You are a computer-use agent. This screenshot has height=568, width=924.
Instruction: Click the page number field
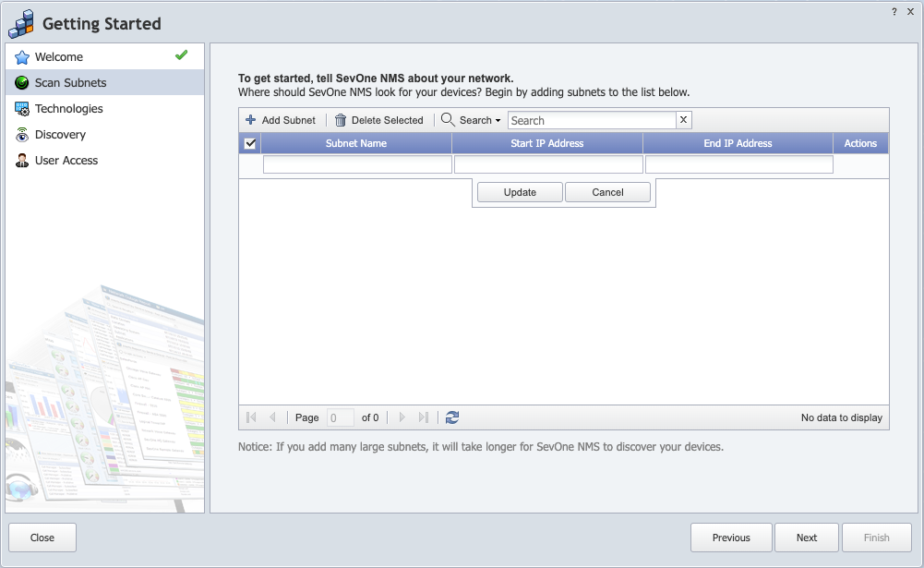[340, 417]
